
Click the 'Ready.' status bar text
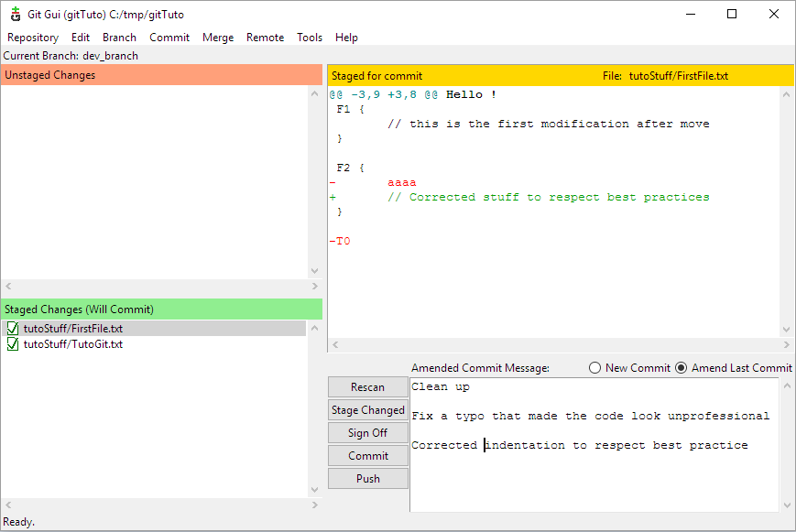(x=19, y=522)
